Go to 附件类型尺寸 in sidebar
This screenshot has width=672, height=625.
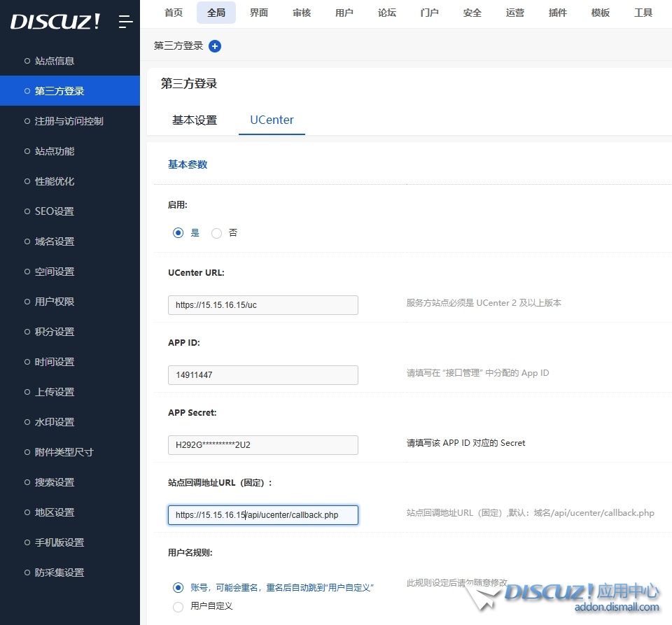click(70, 452)
